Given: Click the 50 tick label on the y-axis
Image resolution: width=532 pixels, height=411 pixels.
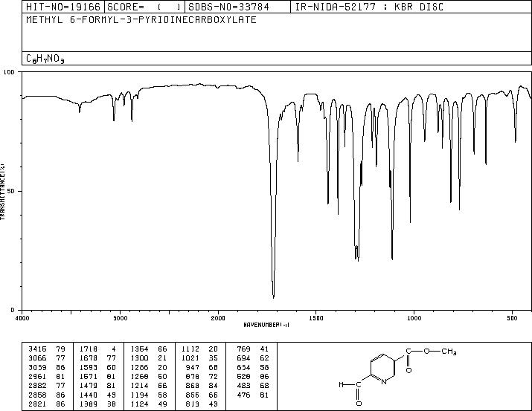Looking at the screenshot, I should point(12,191).
